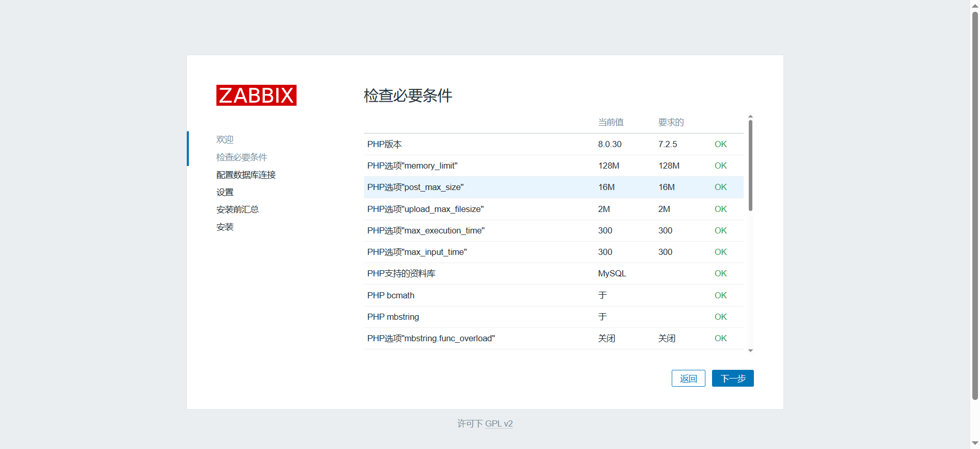Click the browser page scroll-down arrow

pos(975,443)
